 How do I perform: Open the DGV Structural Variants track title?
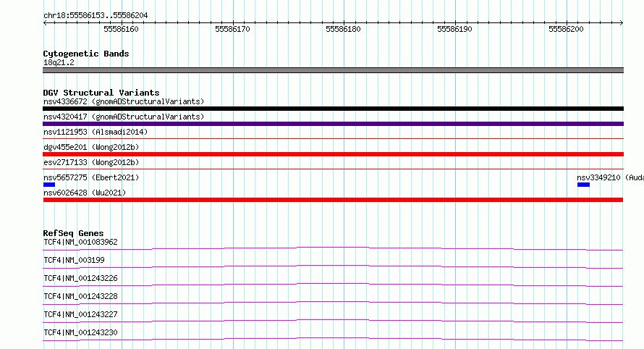click(x=101, y=93)
